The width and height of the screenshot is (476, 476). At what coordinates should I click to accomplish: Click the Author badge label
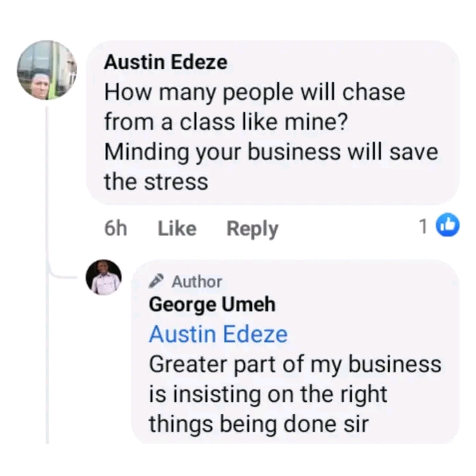(x=197, y=282)
